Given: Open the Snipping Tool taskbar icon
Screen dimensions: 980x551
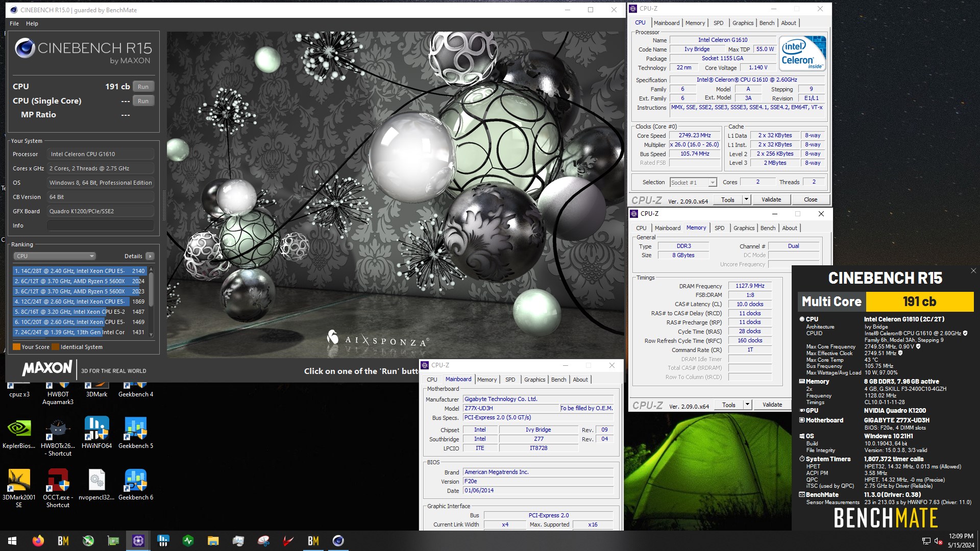Looking at the screenshot, I should pos(263,541).
